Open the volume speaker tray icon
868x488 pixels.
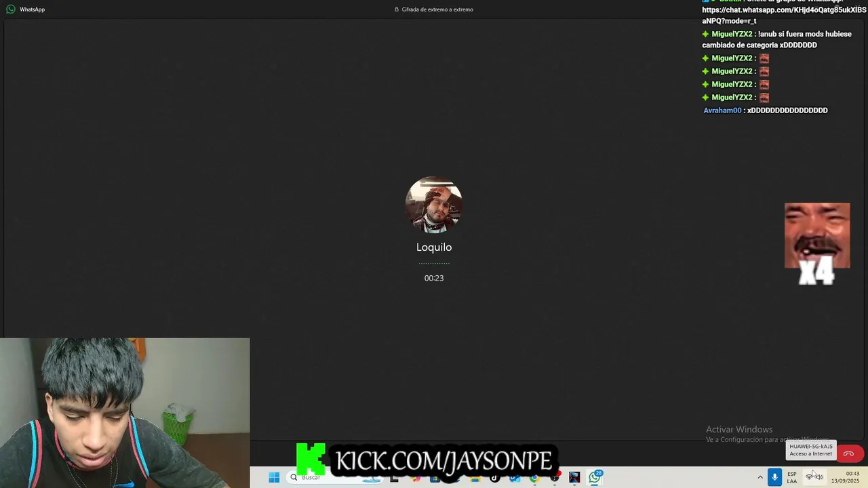(818, 477)
